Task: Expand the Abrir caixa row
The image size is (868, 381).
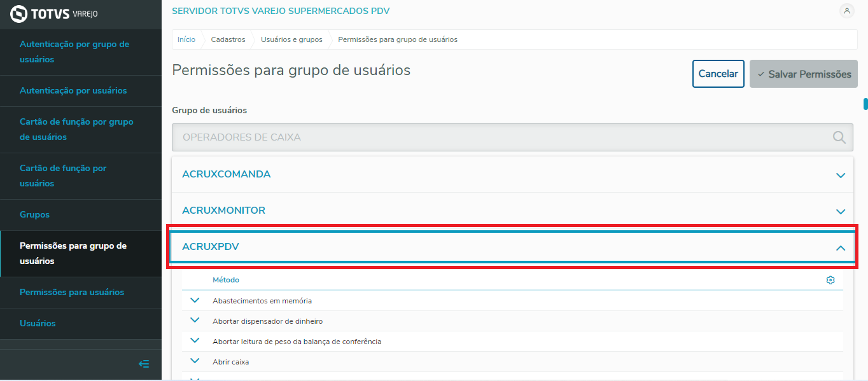Action: point(195,361)
